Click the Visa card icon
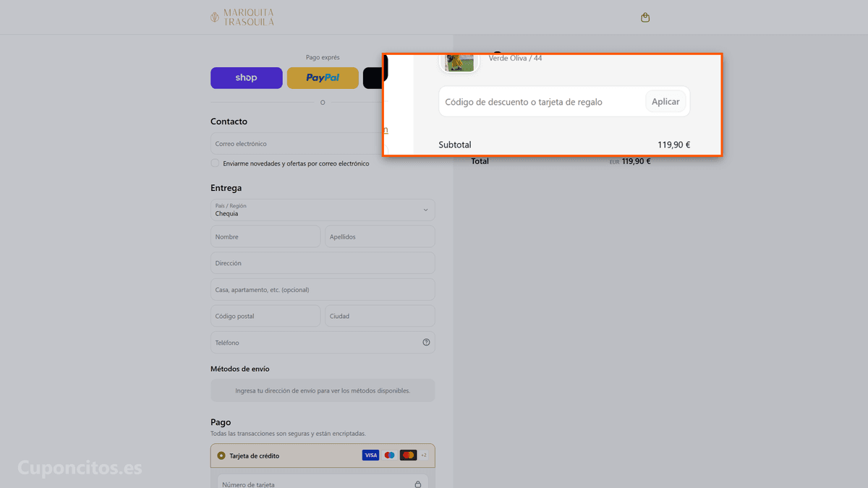 (x=370, y=455)
